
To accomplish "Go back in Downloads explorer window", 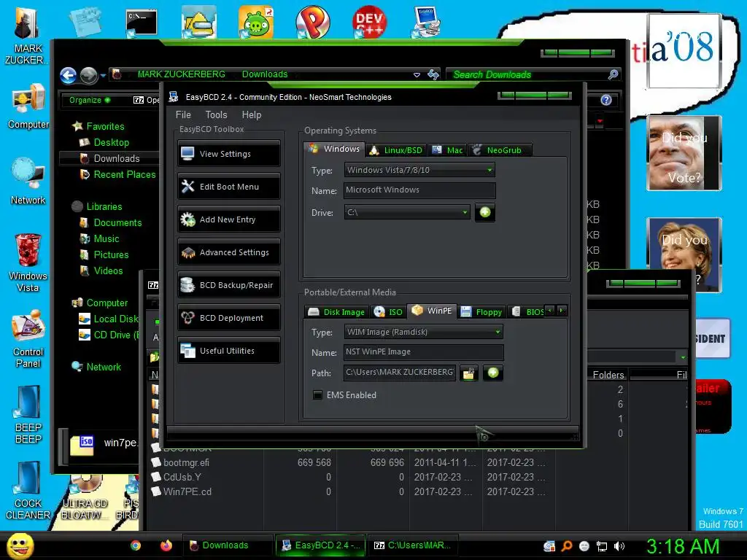I will [x=68, y=75].
